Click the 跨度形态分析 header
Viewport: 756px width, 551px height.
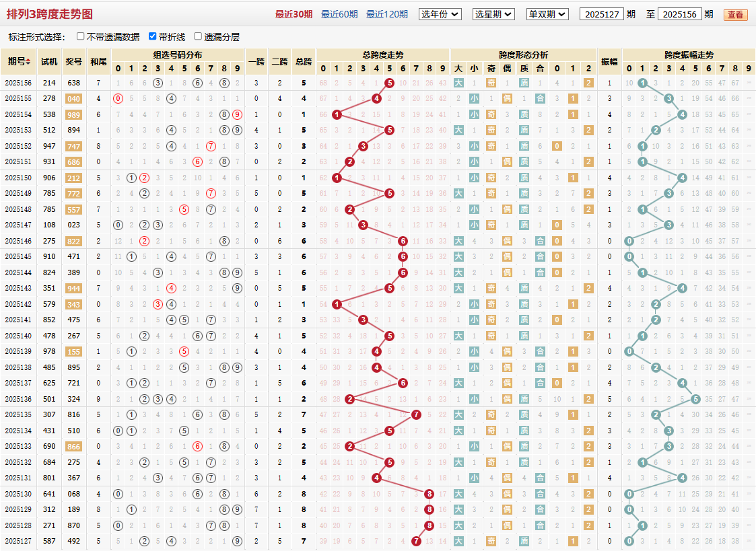524,55
